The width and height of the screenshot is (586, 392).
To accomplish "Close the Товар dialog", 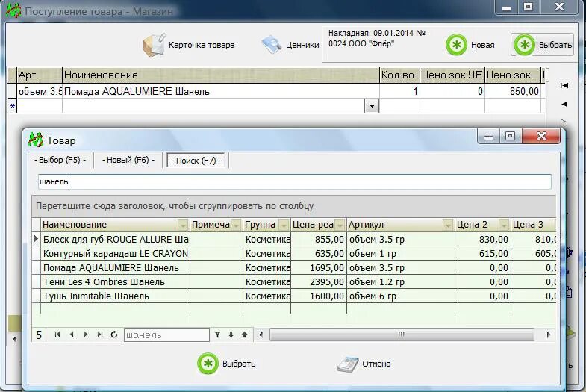I will (541, 136).
